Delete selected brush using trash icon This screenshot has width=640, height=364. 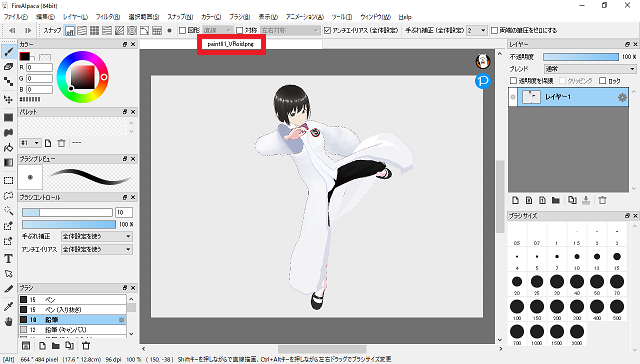86,346
